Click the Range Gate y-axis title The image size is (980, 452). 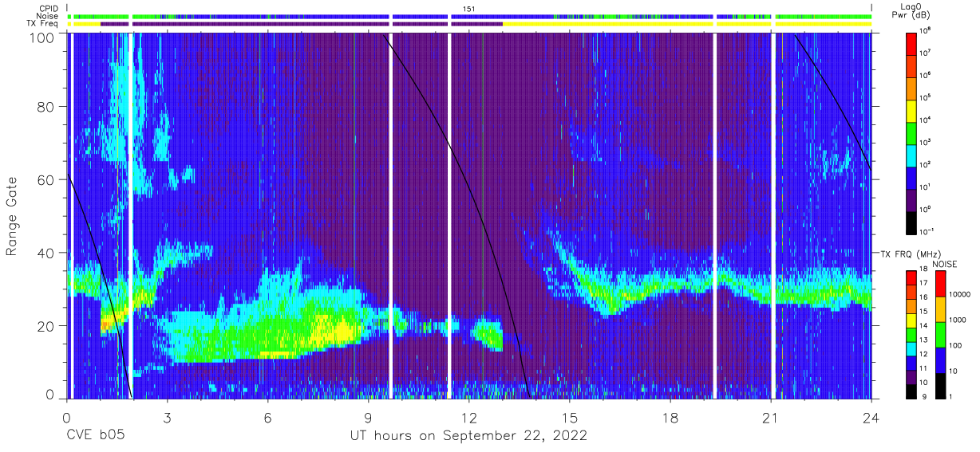pyautogui.click(x=13, y=216)
